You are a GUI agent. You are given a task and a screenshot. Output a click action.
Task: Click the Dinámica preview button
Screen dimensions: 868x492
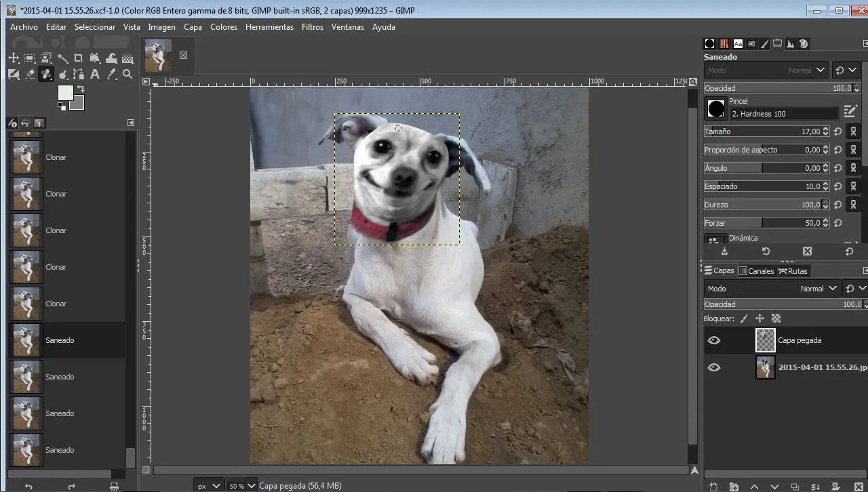(x=716, y=239)
